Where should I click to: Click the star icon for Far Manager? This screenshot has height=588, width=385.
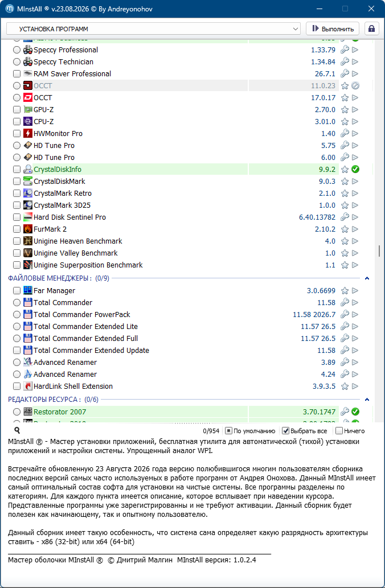pyautogui.click(x=345, y=291)
